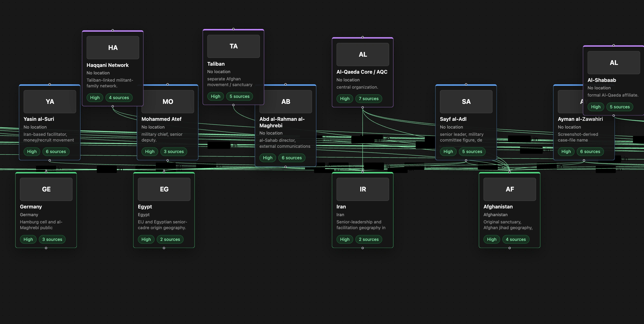Viewport: 644px width, 324px height.
Task: Click the bottom connector handle of Egypt node
Action: pos(164,248)
